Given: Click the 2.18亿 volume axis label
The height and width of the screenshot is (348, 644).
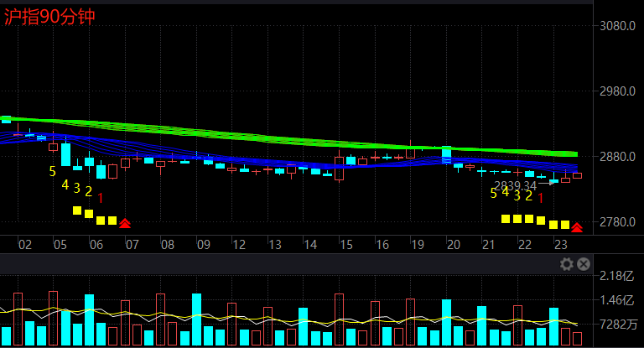Looking at the screenshot, I should (x=616, y=276).
